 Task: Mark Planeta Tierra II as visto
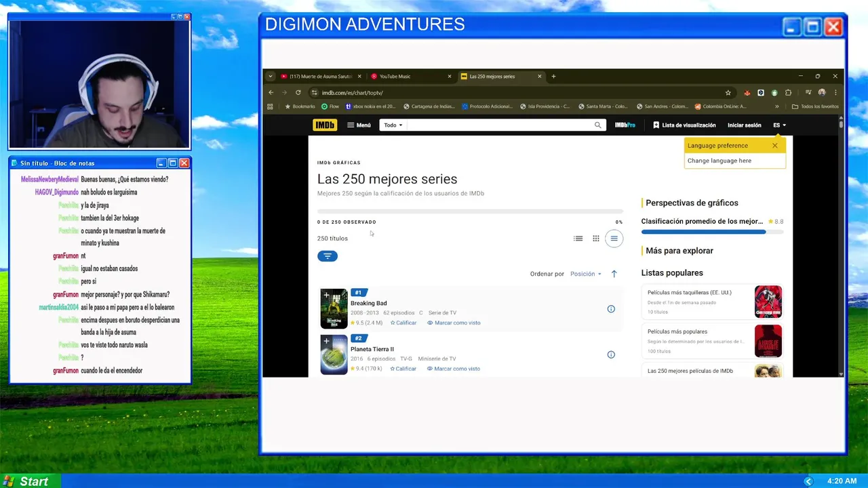454,369
